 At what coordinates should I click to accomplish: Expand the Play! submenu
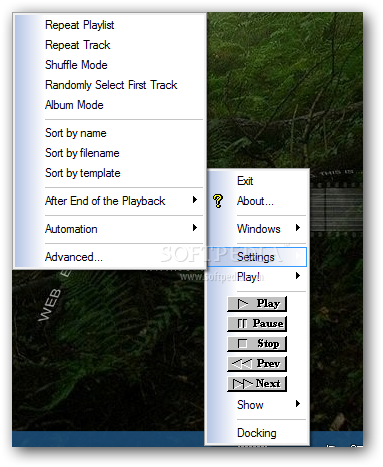(x=257, y=277)
